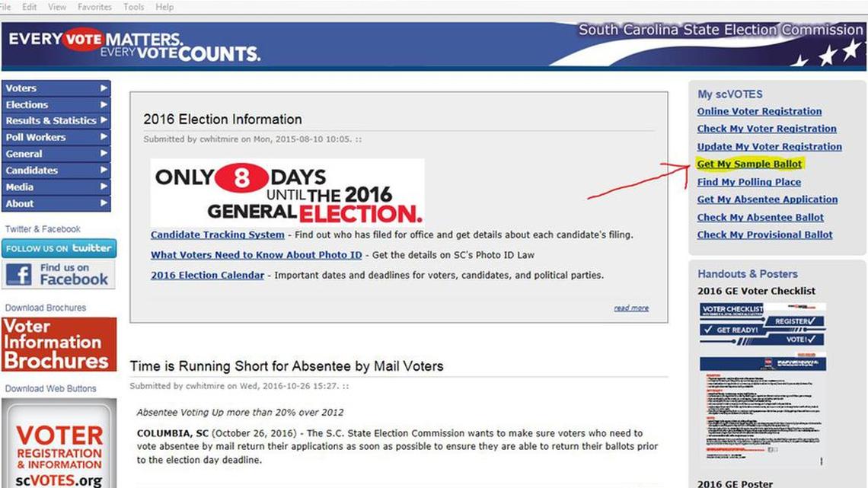
Task: Click the Follow Us On Twitter icon
Action: pyautogui.click(x=59, y=247)
